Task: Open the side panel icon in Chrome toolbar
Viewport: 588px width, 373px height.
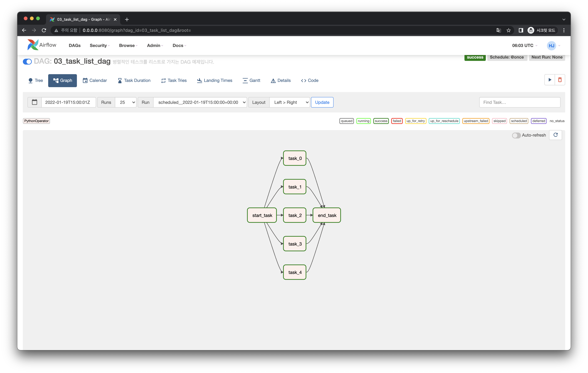Action: click(x=521, y=30)
